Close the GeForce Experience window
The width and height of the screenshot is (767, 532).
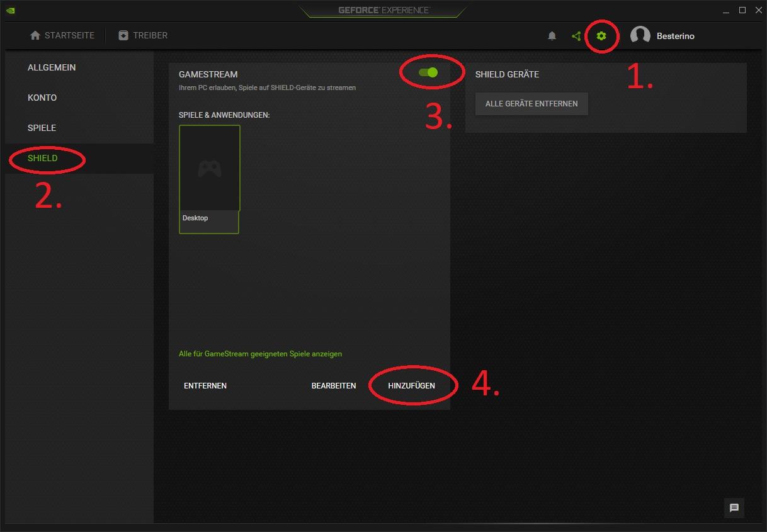[x=758, y=10]
